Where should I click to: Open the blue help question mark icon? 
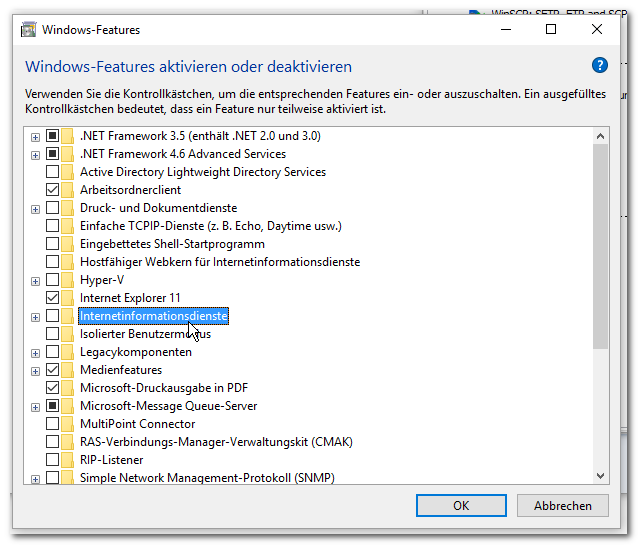[x=600, y=65]
